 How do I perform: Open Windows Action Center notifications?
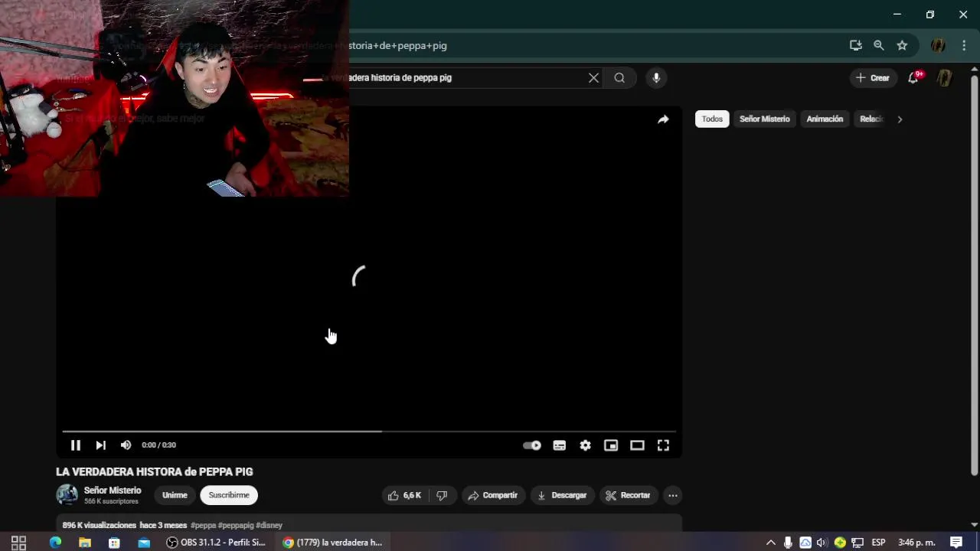[956, 543]
